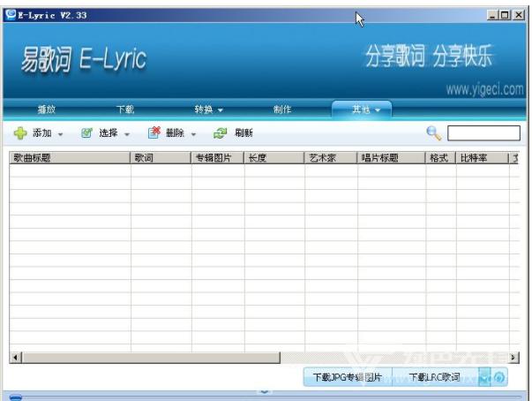Maximize the E-Lyric window

tap(505, 15)
